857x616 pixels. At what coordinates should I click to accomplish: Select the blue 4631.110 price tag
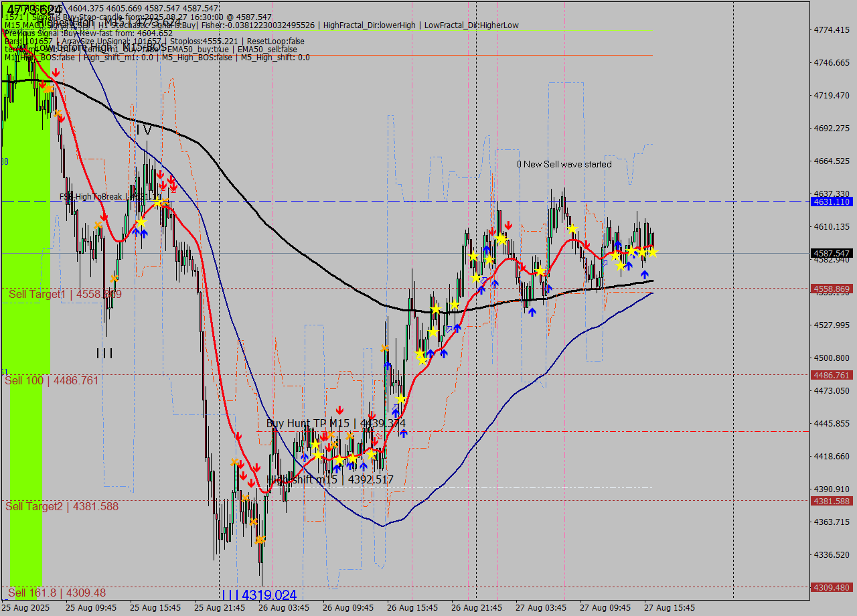(831, 202)
